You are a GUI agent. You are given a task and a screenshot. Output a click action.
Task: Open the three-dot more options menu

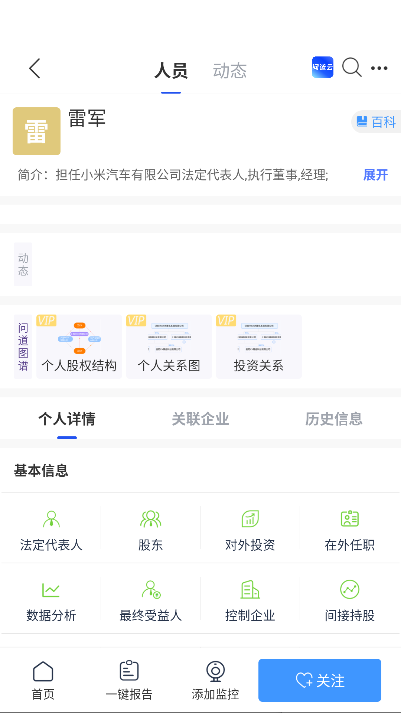(379, 68)
